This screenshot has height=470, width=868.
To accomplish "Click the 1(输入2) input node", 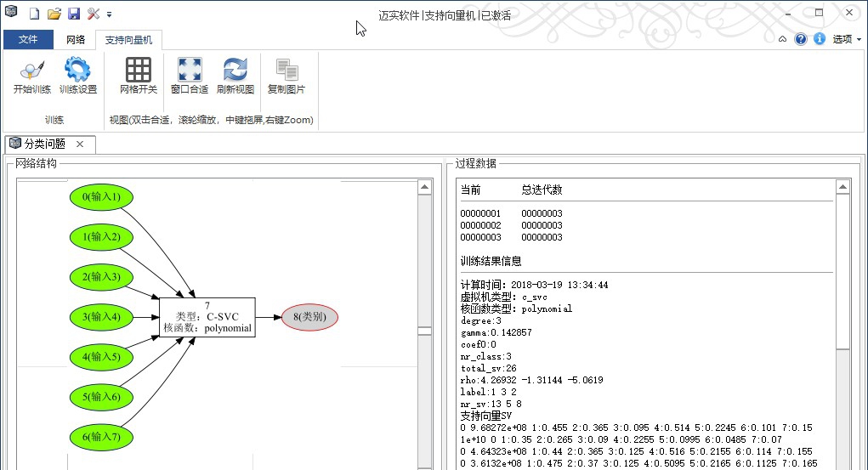I will click(101, 237).
